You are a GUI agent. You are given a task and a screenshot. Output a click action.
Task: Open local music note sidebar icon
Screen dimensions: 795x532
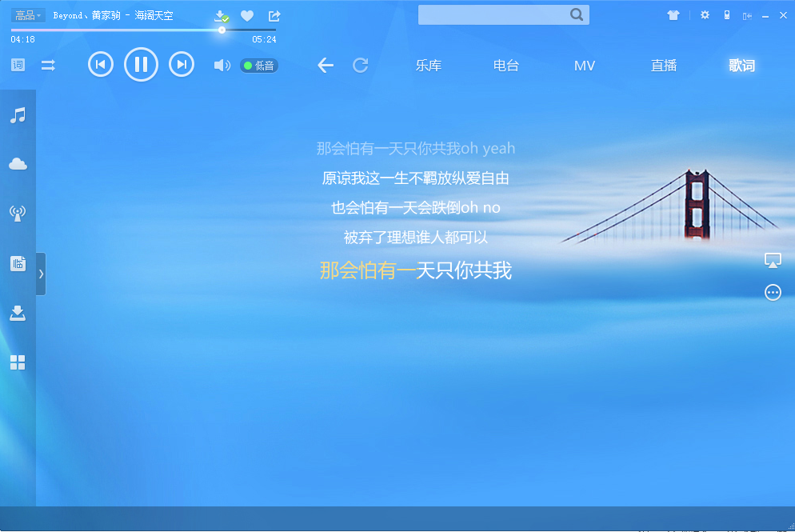[x=18, y=115]
